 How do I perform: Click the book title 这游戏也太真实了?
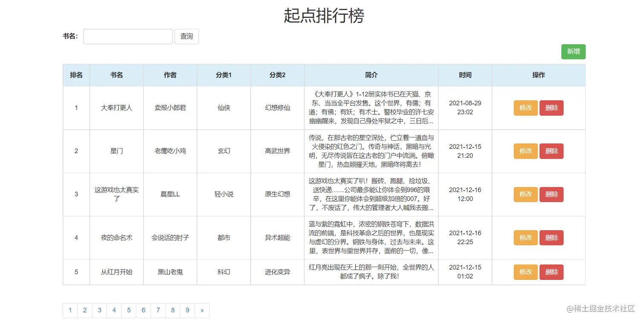tap(117, 194)
